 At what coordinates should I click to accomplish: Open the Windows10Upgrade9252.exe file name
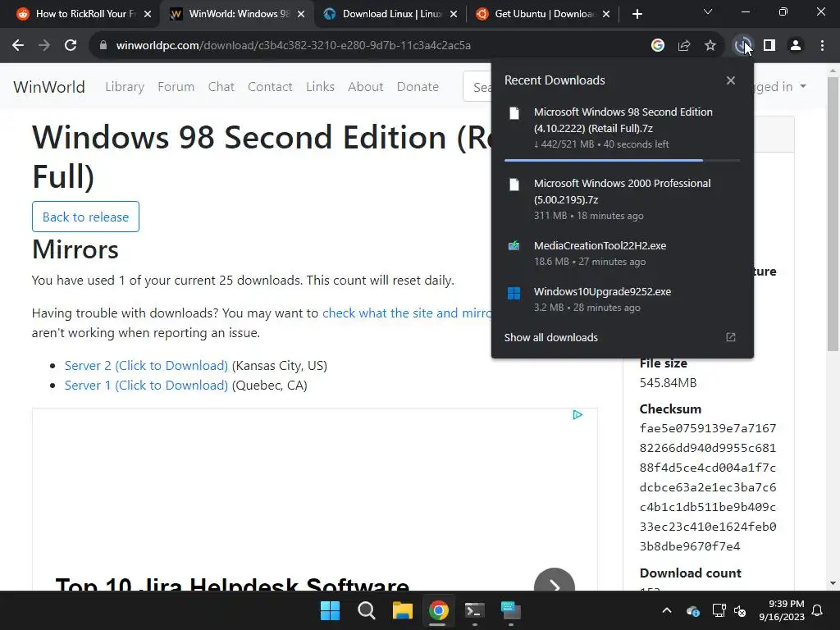click(x=602, y=292)
